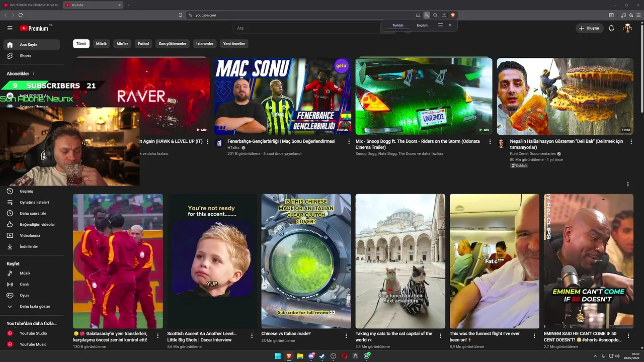Open İndirilenler downloads in sidebar
This screenshot has height=362, width=644.
coord(31,246)
